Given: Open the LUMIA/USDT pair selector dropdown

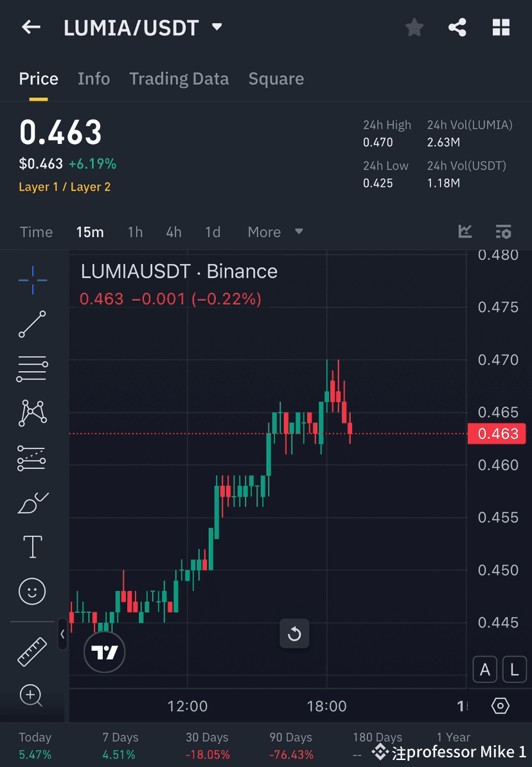Looking at the screenshot, I should click(216, 27).
